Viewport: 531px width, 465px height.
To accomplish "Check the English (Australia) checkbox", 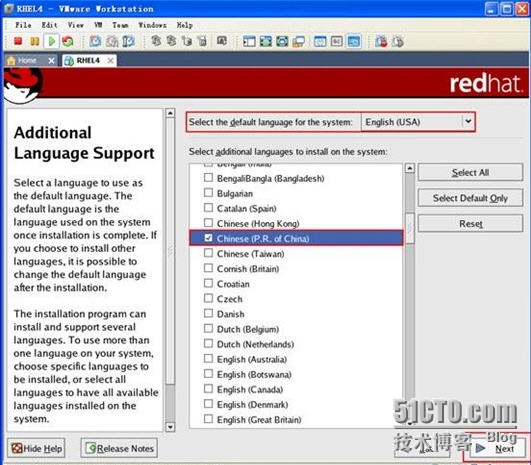I will 208,358.
